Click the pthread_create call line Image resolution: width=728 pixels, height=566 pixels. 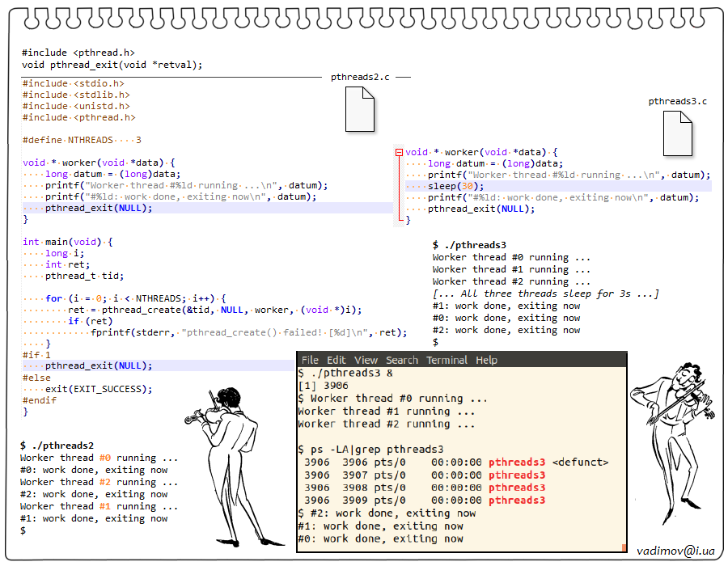[x=215, y=310]
